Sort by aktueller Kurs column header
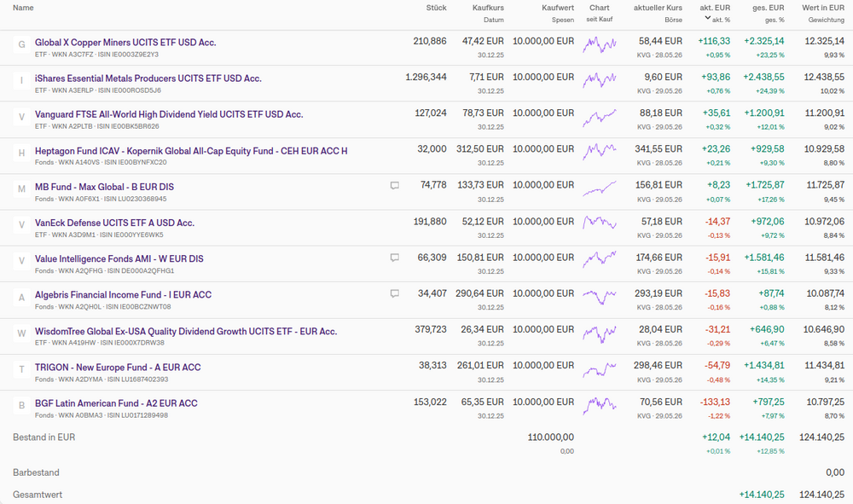This screenshot has height=504, width=853. click(658, 8)
